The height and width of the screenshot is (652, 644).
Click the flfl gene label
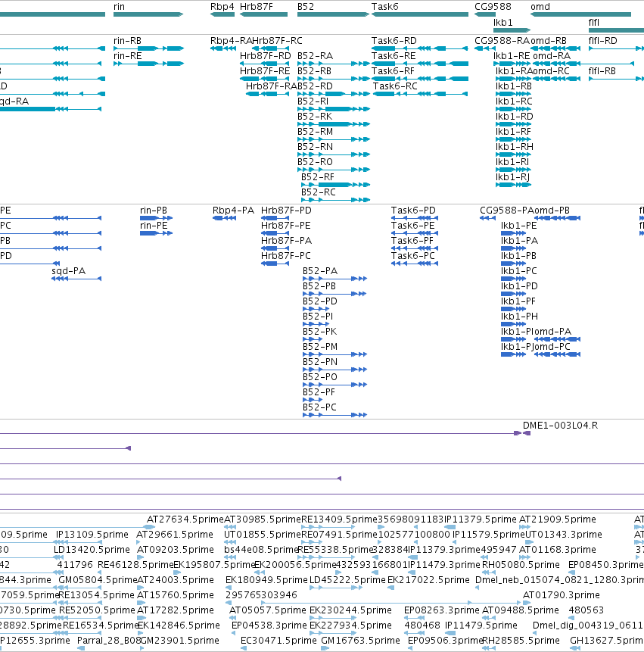594,23
